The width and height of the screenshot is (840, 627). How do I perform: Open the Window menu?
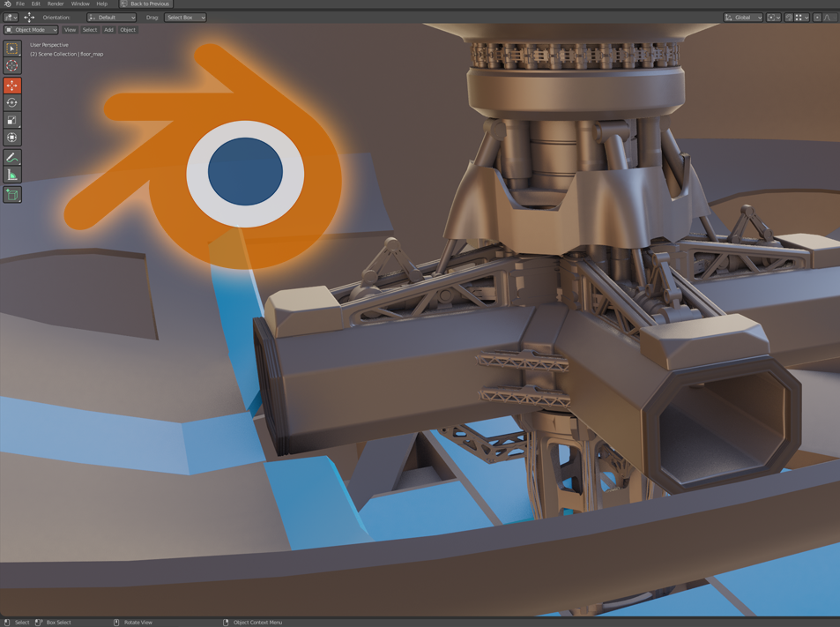click(x=80, y=4)
